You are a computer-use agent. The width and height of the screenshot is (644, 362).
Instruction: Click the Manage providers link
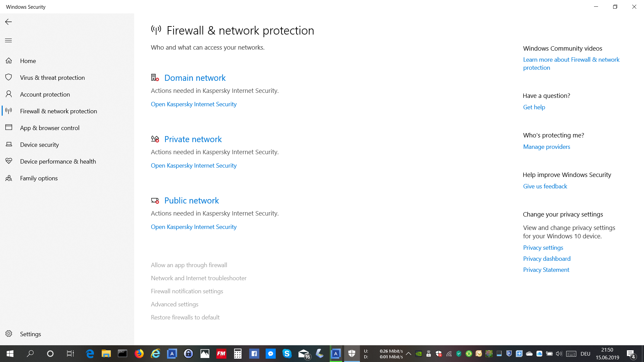(x=546, y=147)
